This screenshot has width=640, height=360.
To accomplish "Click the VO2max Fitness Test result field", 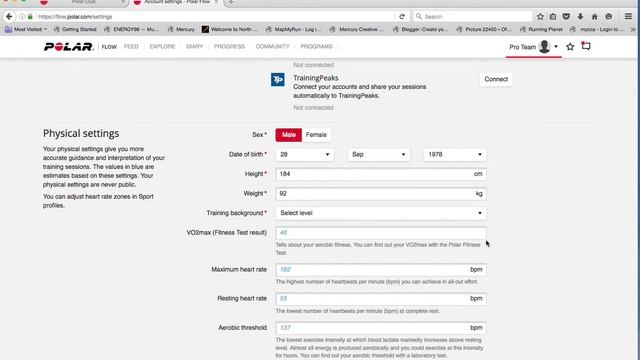I will coord(381,233).
